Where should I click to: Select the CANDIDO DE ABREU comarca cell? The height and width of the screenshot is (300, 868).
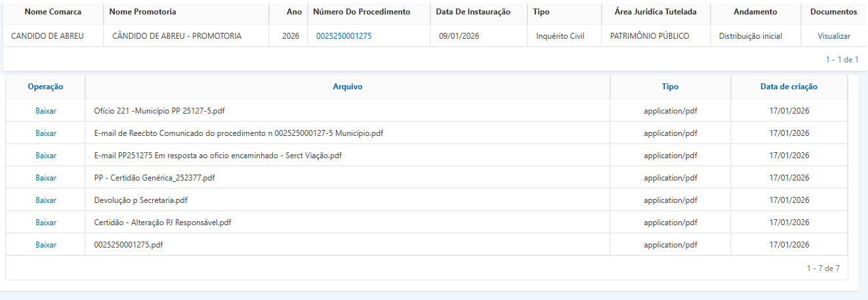(x=47, y=36)
